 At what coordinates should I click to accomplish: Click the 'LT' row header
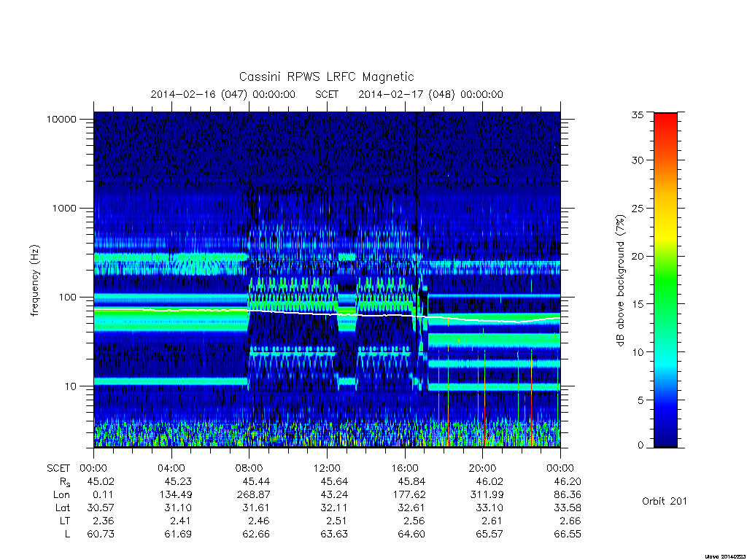point(65,521)
